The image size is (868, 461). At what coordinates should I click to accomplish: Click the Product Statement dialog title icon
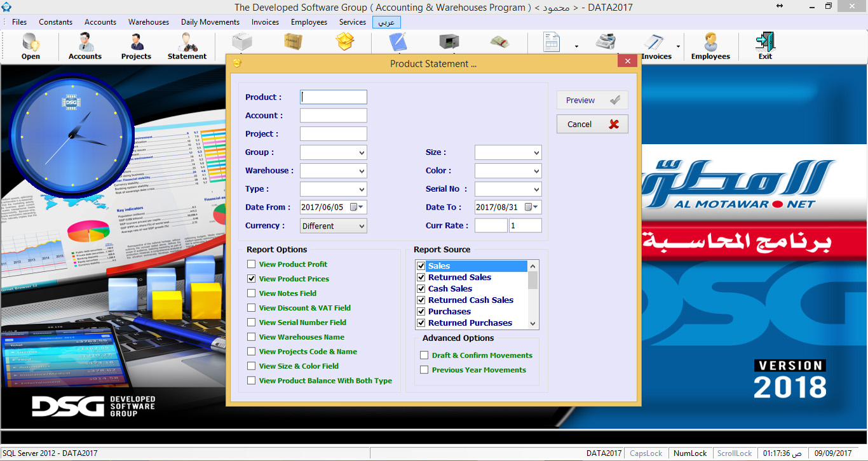[x=237, y=63]
